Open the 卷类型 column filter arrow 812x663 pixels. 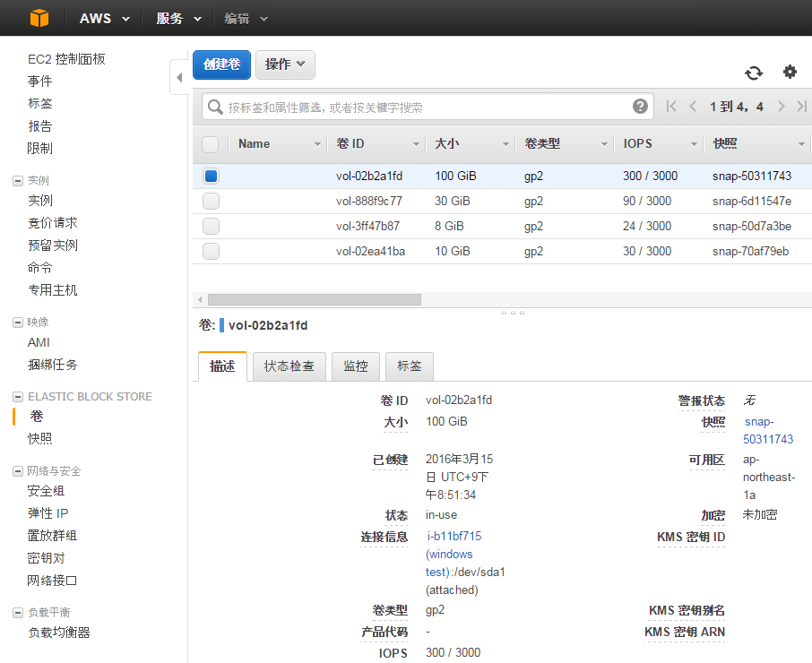[x=604, y=144]
